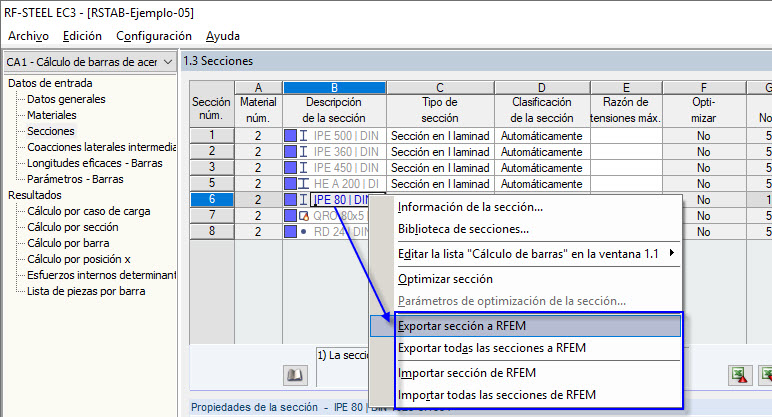Open Cálculo por posición x results
Screen dimensions: 772x417
coord(79,259)
